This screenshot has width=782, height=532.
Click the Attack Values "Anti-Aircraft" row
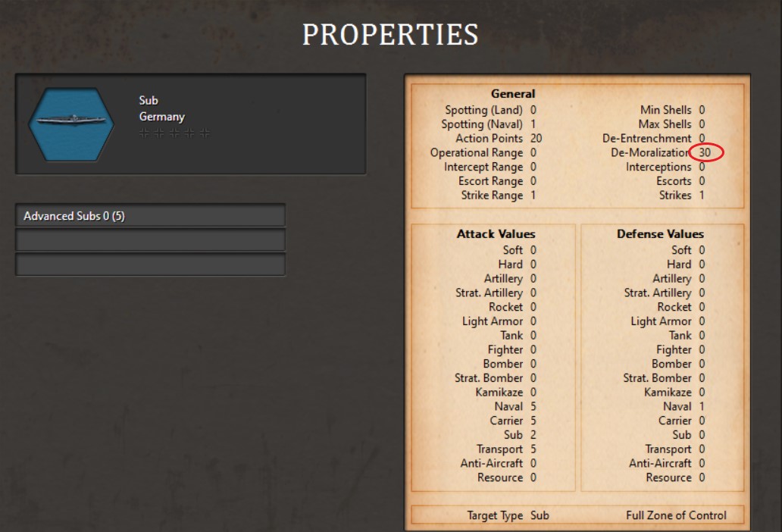click(499, 463)
